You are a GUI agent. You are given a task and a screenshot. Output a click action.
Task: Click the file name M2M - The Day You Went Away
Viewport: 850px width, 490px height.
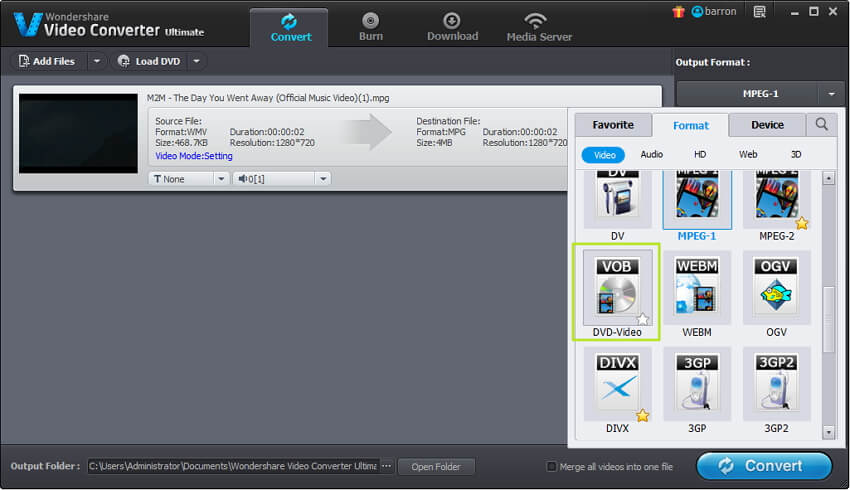[268, 98]
